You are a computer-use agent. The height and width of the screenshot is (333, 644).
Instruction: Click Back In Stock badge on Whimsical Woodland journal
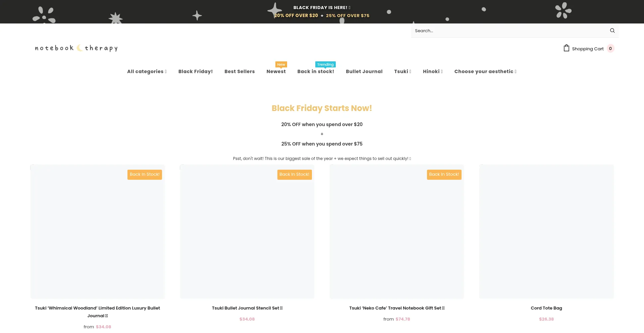145,174
